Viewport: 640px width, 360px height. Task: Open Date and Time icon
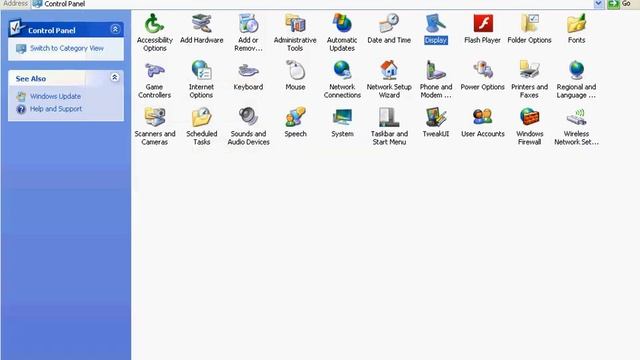[389, 24]
